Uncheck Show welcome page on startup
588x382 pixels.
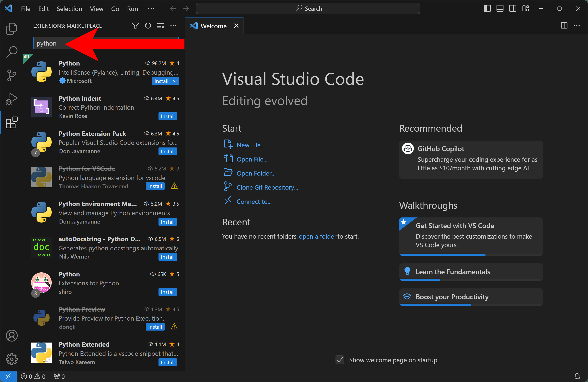click(340, 360)
